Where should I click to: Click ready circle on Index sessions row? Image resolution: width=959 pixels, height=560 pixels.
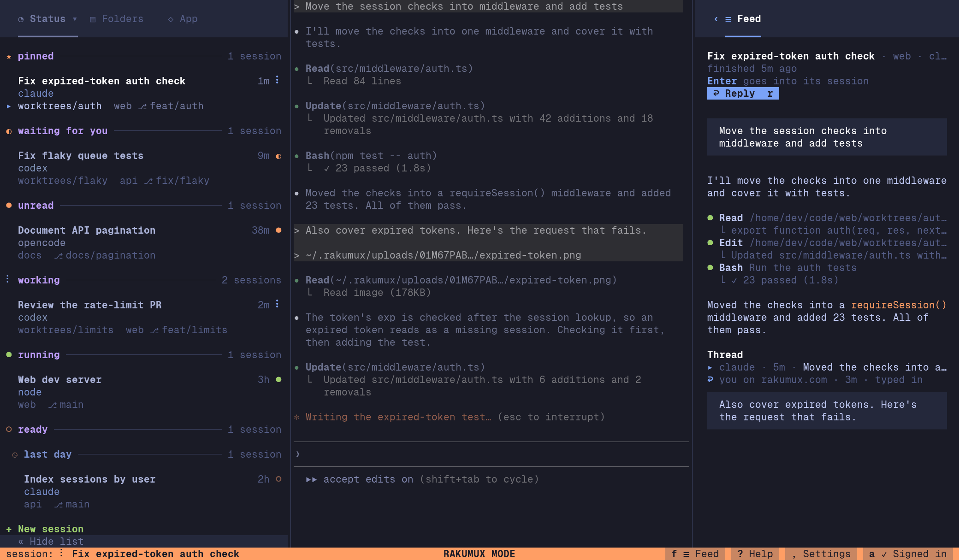(278, 479)
